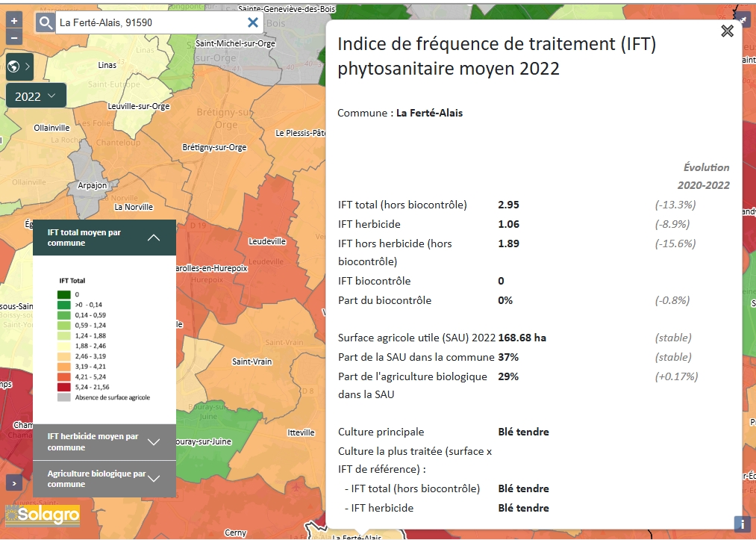This screenshot has height=540, width=756.
Task: Collapse the IFT total moyen par commune legend
Action: coord(154,238)
